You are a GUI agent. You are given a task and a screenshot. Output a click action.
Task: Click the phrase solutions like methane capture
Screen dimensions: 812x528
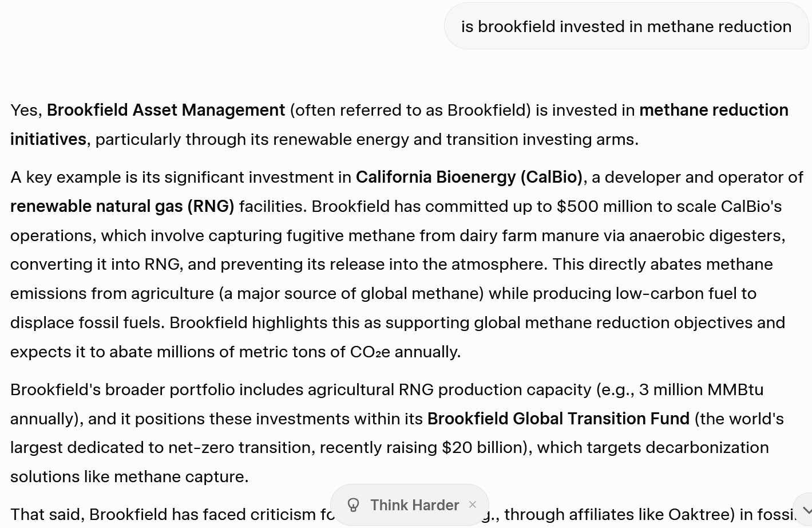coord(129,476)
